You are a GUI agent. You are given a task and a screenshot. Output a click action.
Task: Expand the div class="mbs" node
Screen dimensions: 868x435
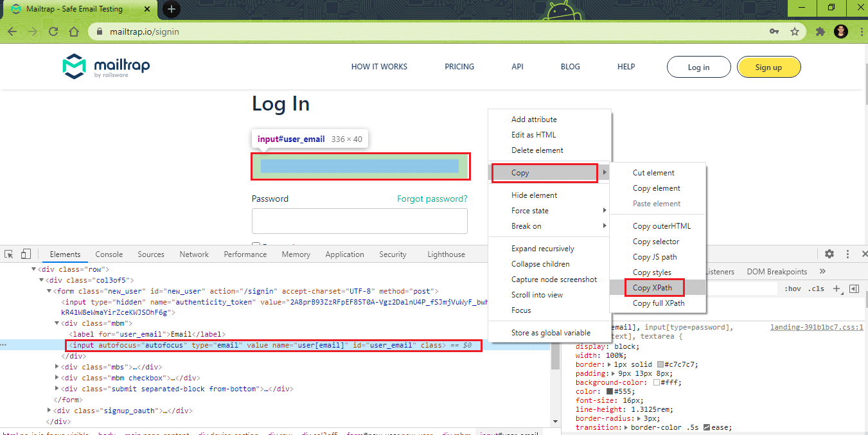(58, 367)
